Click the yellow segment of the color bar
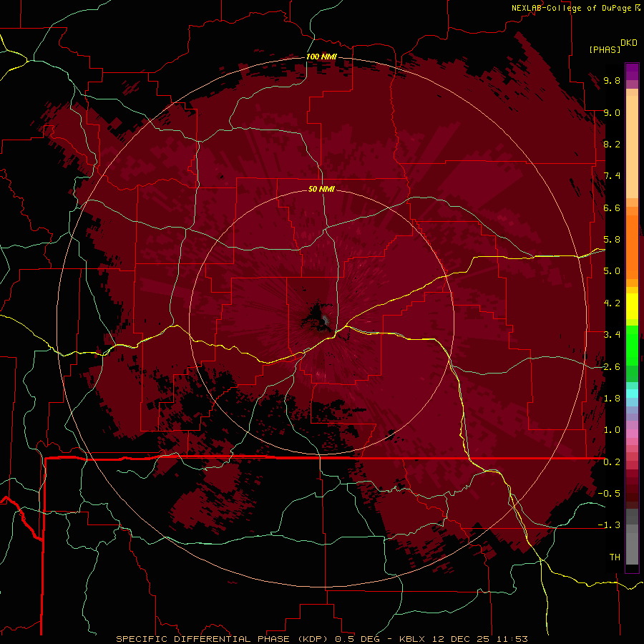This screenshot has height=644, width=644. click(x=632, y=306)
